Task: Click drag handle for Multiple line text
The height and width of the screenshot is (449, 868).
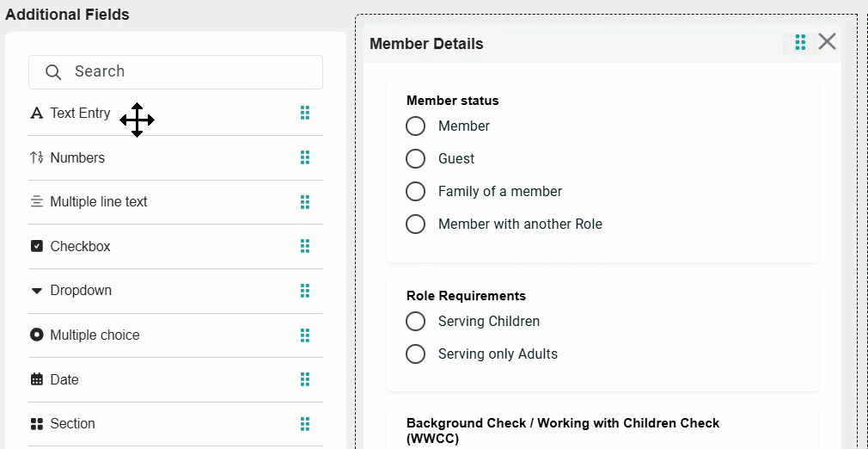Action: tap(304, 201)
